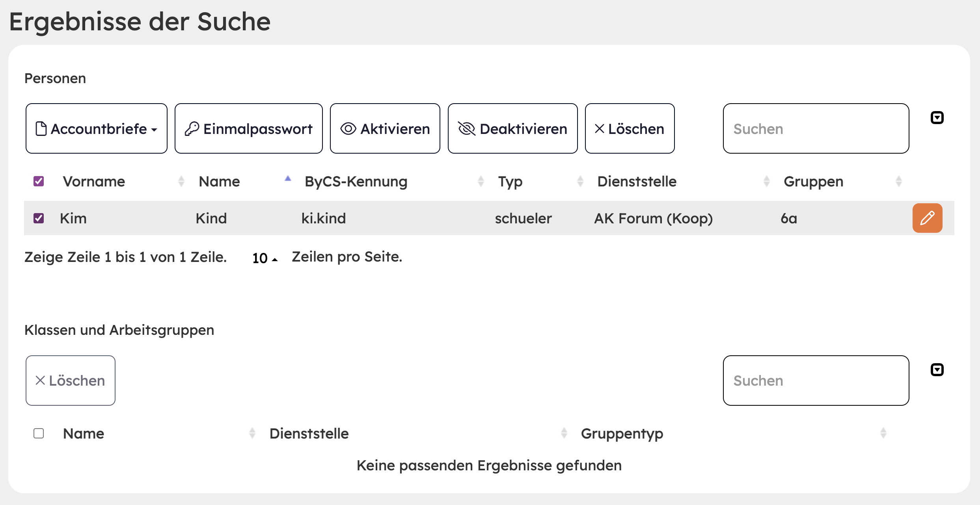Image resolution: width=980 pixels, height=505 pixels.
Task: Uncheck the checkbox for Kim Kind row
Action: point(39,218)
